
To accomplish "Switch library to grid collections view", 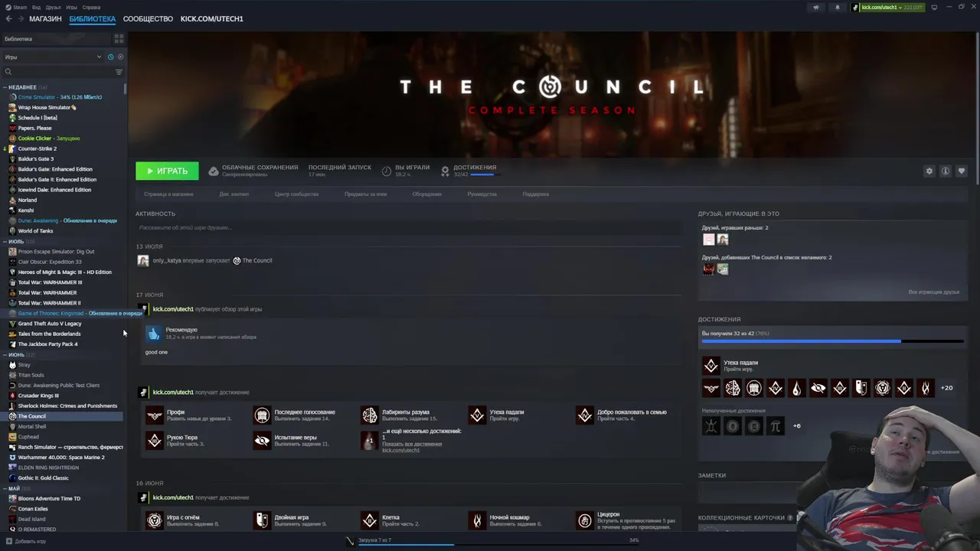I will [119, 38].
